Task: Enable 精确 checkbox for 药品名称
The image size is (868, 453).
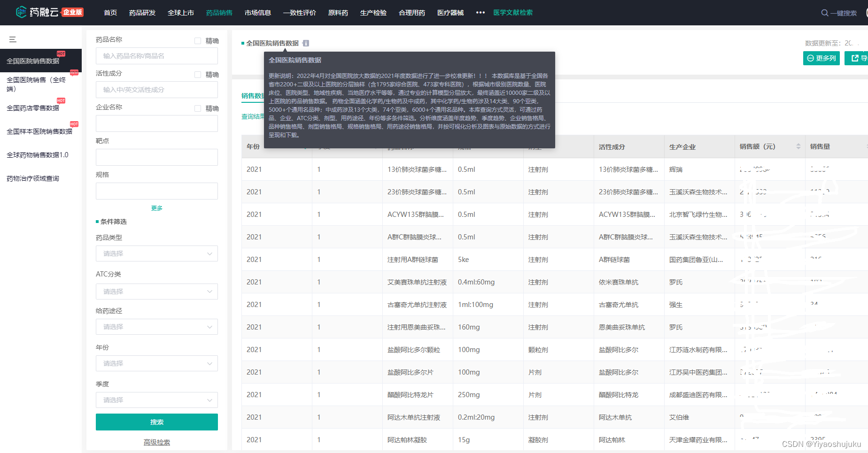Action: (198, 41)
